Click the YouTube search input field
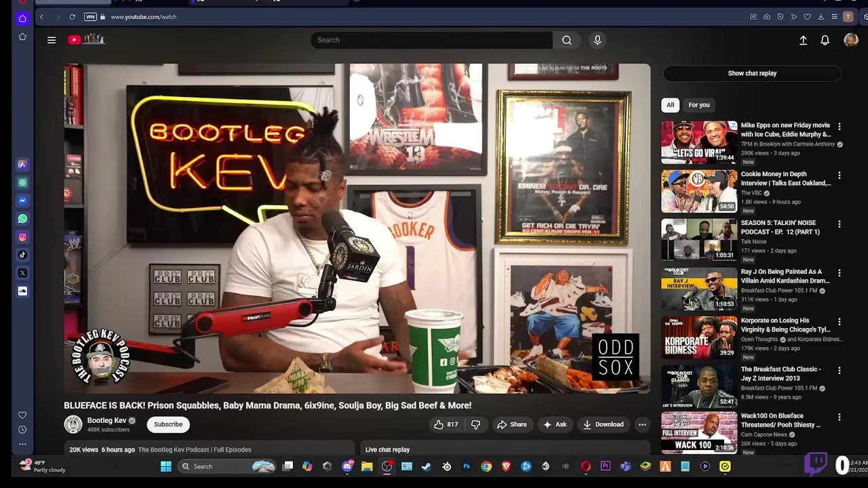This screenshot has height=488, width=868. click(431, 40)
